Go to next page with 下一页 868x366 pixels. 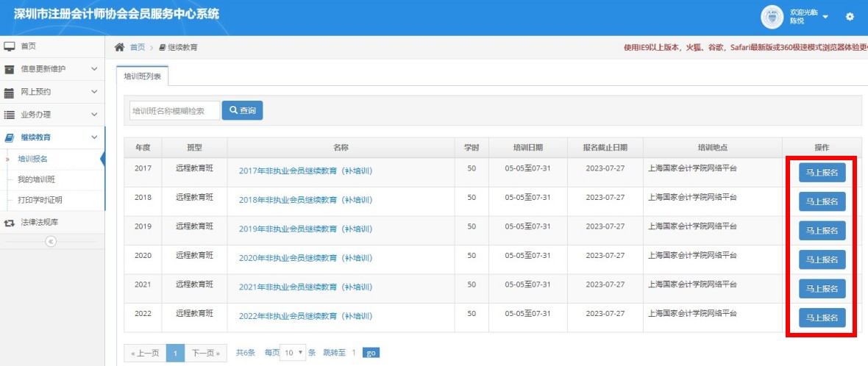click(206, 353)
